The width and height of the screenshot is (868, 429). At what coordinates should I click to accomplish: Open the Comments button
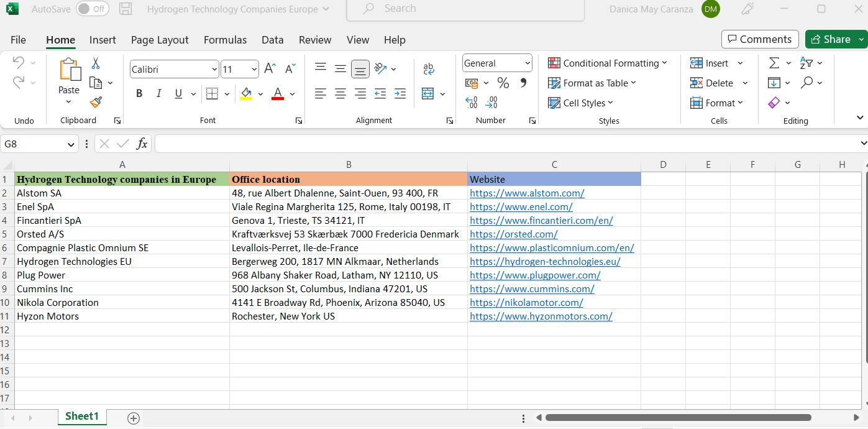coord(760,39)
